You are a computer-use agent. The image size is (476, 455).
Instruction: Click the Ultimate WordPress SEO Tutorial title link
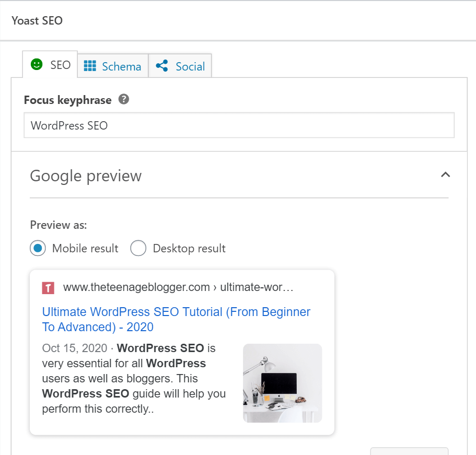176,319
